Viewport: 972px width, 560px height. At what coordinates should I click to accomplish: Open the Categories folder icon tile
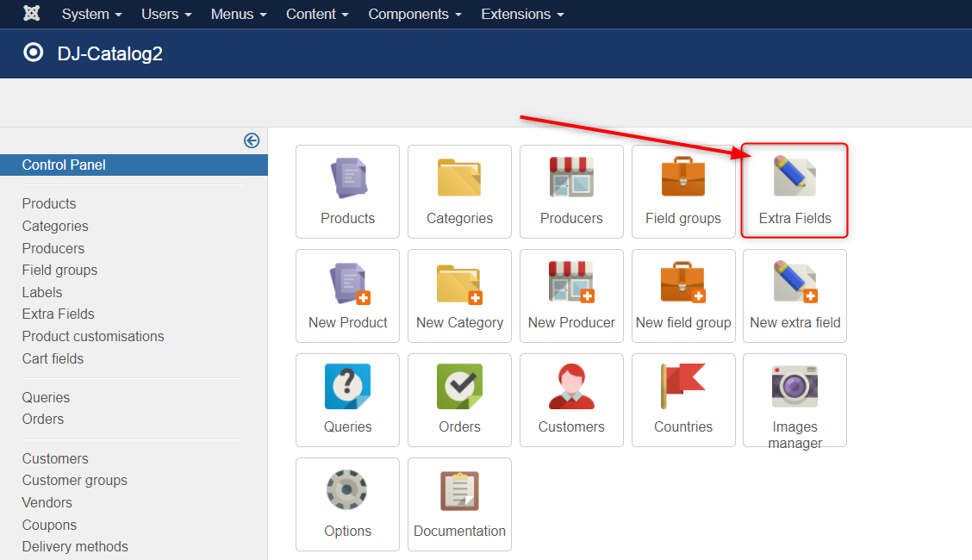click(x=459, y=191)
